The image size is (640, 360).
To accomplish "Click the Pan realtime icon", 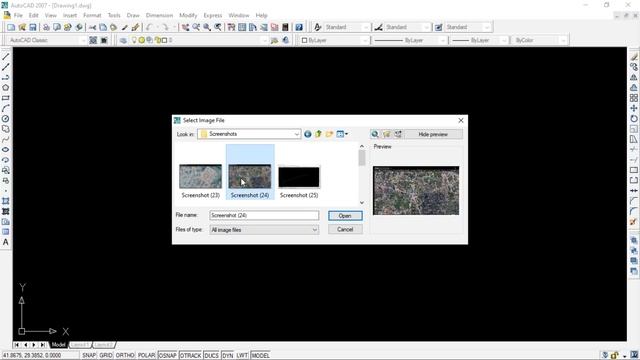I will (185, 27).
